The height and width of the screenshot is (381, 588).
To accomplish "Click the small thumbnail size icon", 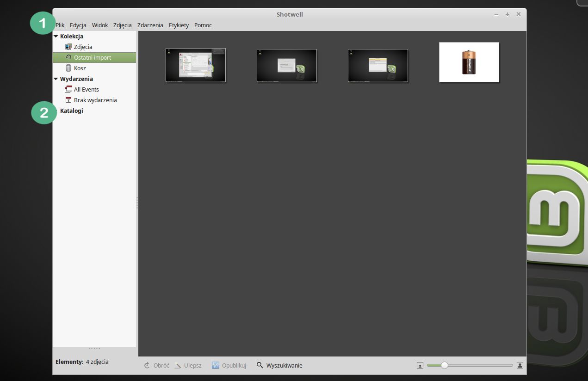I will tap(420, 365).
